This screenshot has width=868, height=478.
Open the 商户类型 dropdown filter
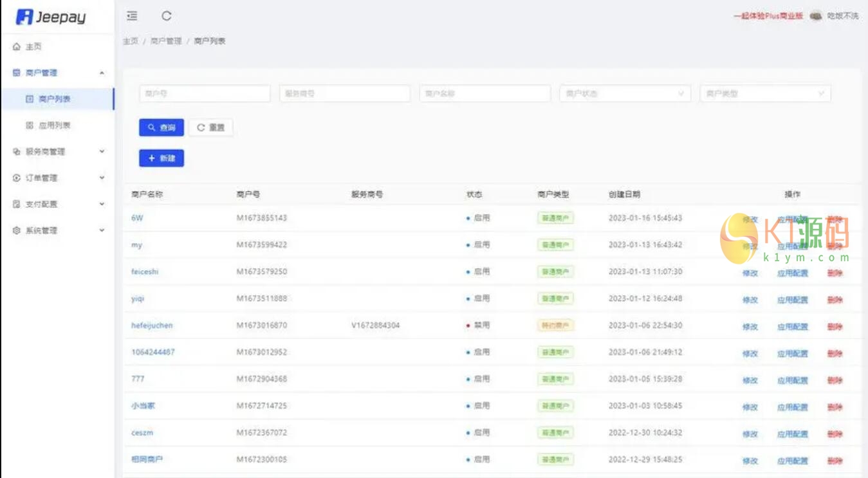pyautogui.click(x=765, y=94)
